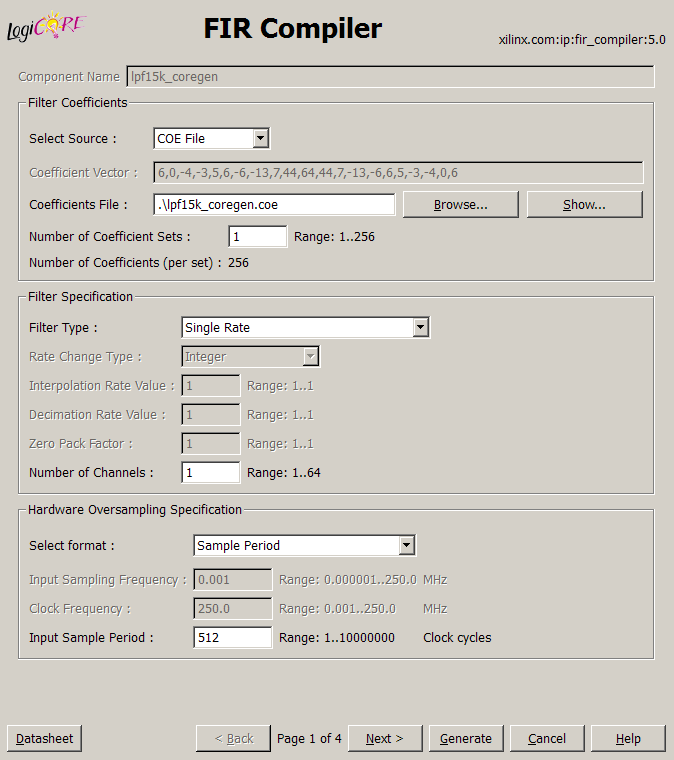Click the Coefficient Vector field

pos(398,173)
